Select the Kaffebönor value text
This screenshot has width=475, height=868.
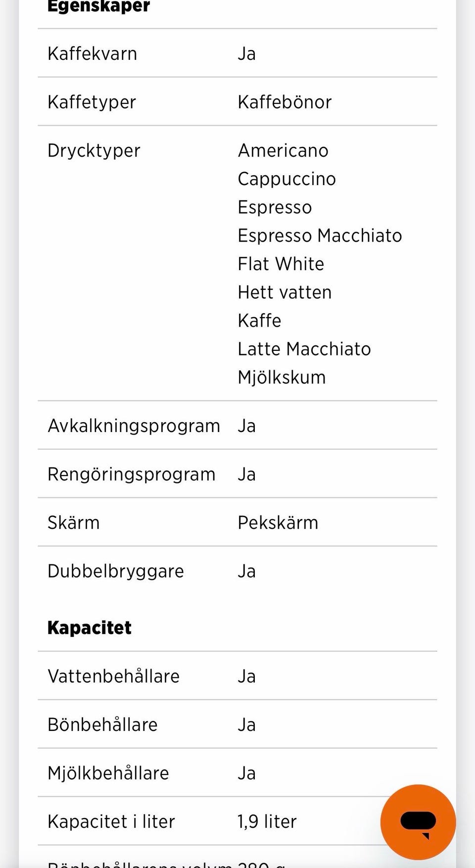pyautogui.click(x=285, y=102)
